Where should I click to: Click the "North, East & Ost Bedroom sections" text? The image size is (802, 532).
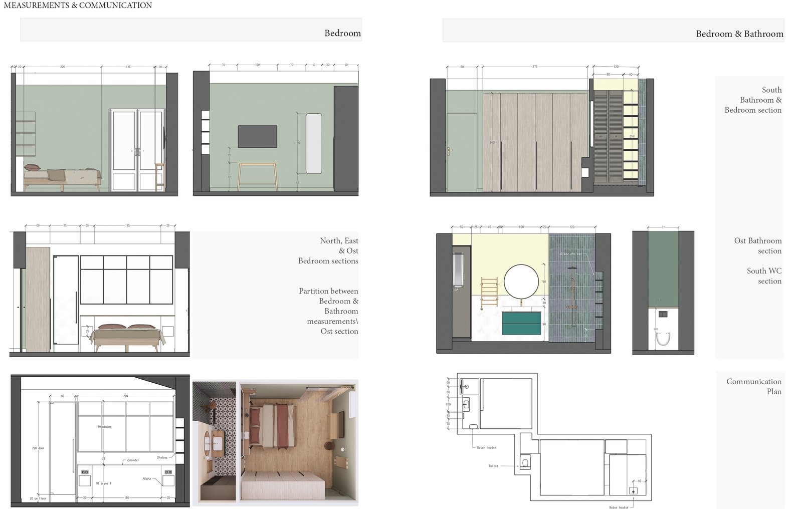click(x=328, y=250)
